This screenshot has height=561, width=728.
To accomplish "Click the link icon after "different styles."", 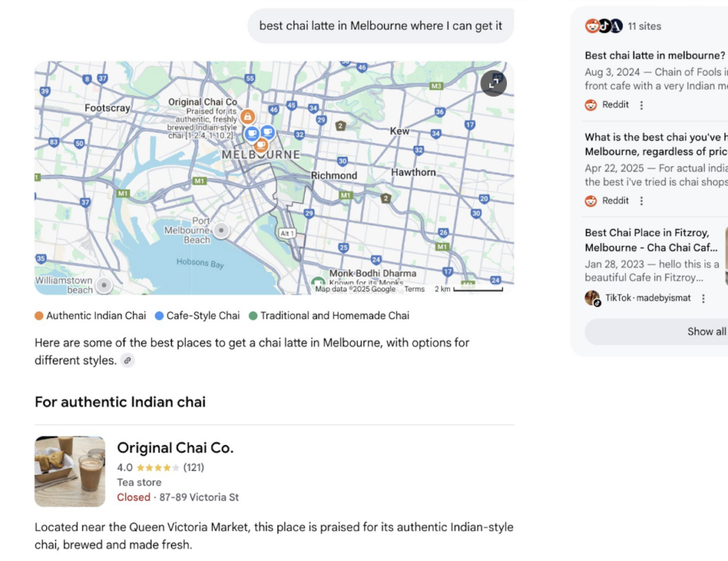I will click(127, 360).
